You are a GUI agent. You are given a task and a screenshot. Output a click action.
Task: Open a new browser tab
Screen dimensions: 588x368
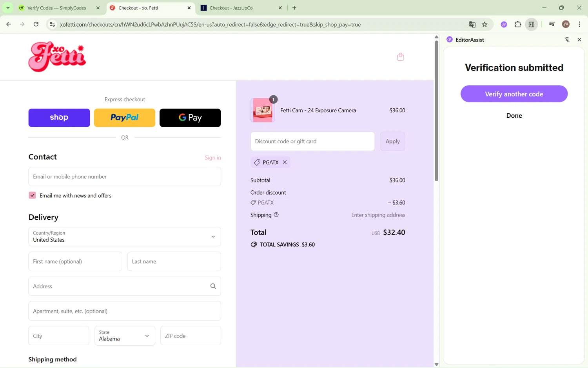(294, 8)
